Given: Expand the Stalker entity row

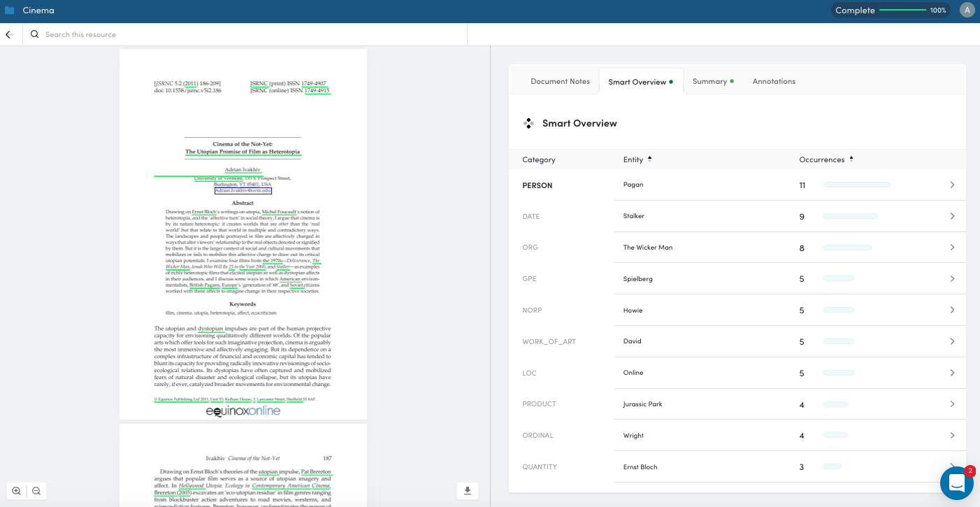Looking at the screenshot, I should 952,216.
